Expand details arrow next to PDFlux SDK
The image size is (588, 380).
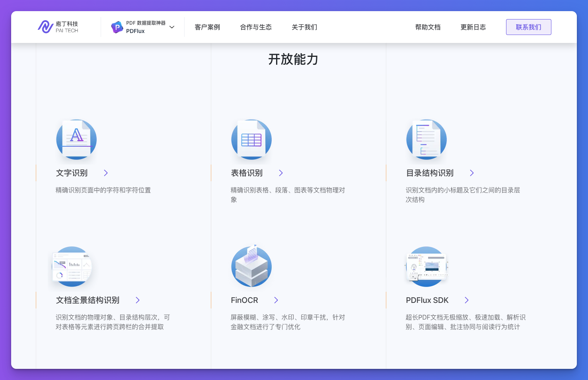pyautogui.click(x=467, y=300)
